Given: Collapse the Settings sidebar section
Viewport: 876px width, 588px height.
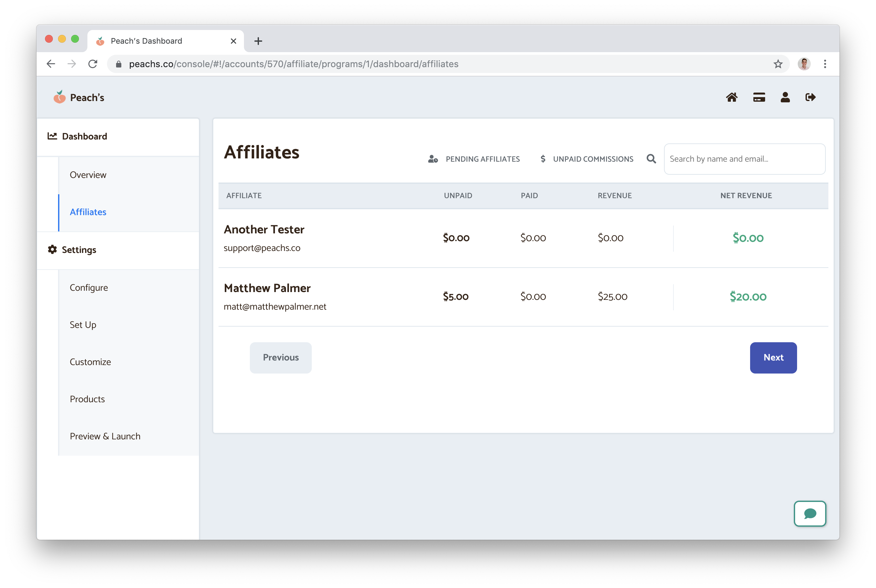Looking at the screenshot, I should 79,250.
